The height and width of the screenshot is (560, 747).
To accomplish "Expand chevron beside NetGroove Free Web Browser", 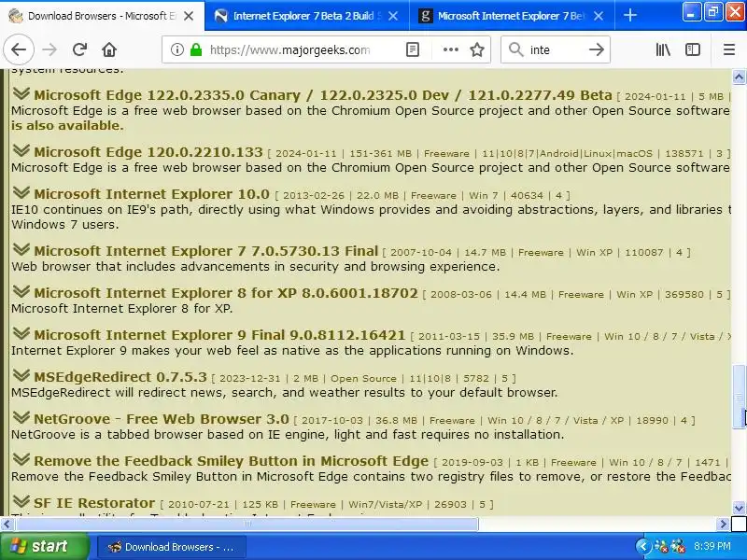I will pyautogui.click(x=21, y=417).
